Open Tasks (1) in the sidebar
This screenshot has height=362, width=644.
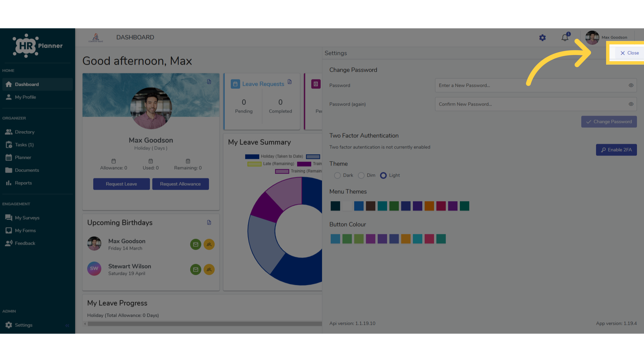click(38, 145)
